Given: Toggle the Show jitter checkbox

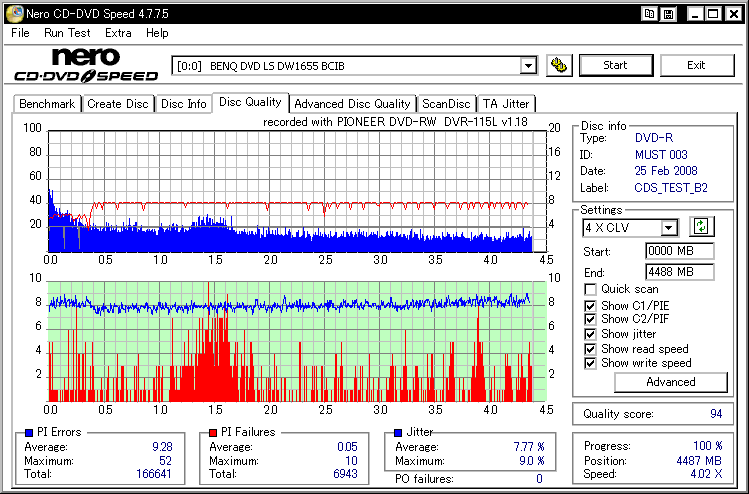Looking at the screenshot, I should 590,334.
